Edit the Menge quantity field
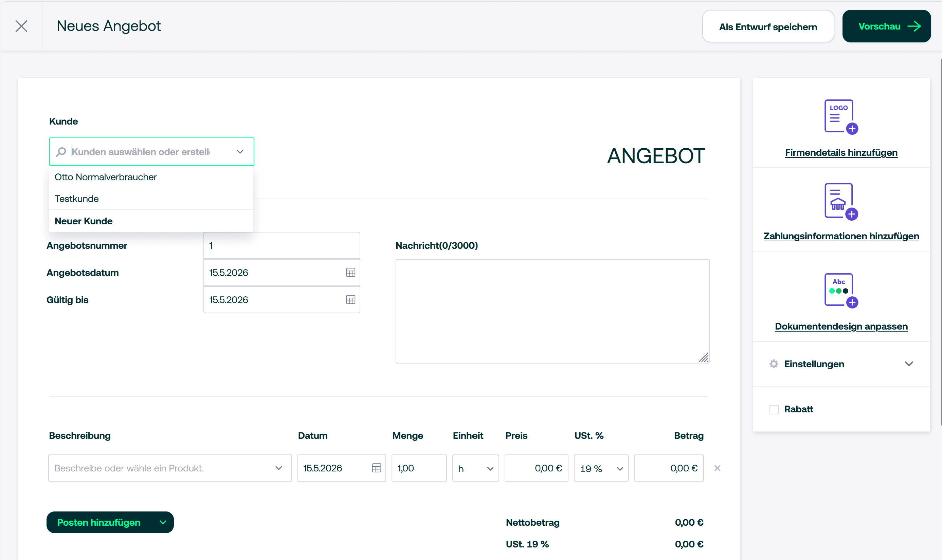942x560 pixels. [419, 468]
